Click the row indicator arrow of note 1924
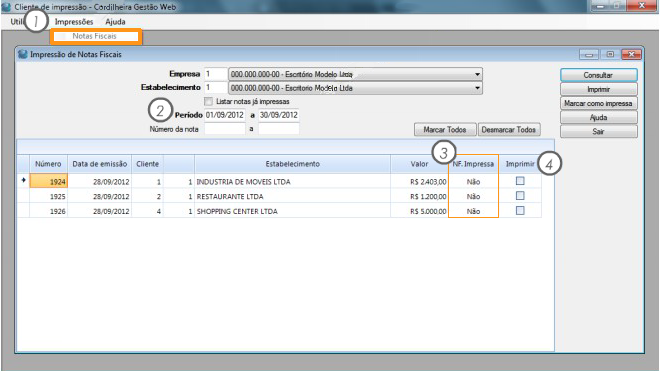The width and height of the screenshot is (660, 371). click(x=23, y=181)
